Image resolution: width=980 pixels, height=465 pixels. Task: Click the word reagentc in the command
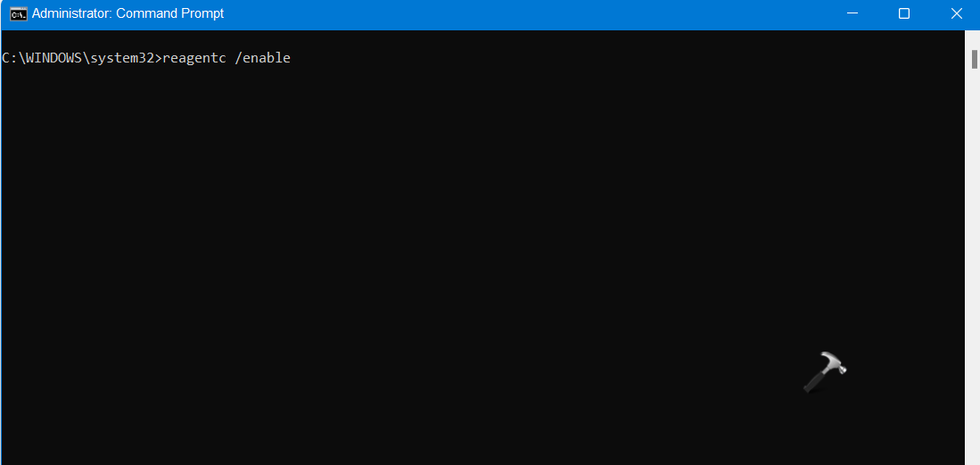[x=194, y=59]
